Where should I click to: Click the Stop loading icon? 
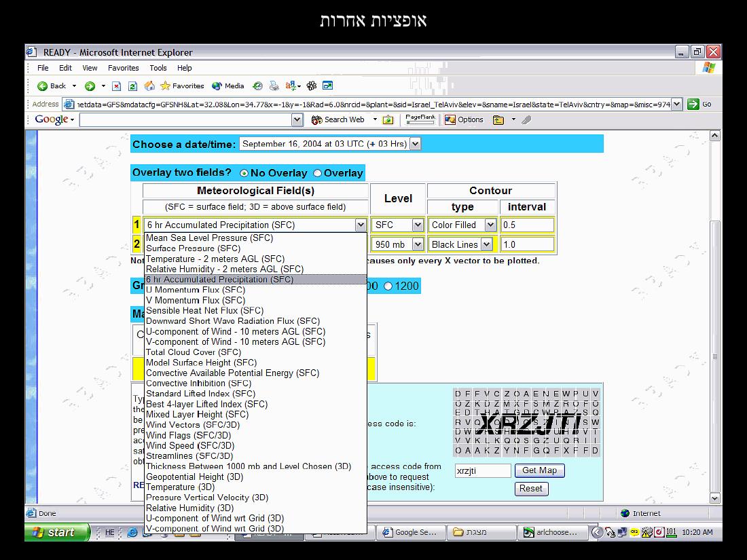click(116, 86)
